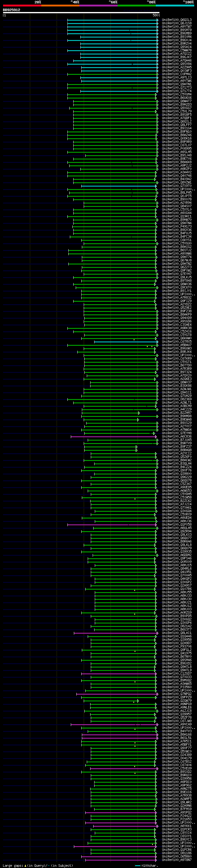Open hit UniRef100_Q1PX58
Image resolution: width=197 pixels, height=868 pixels.
(x=177, y=525)
